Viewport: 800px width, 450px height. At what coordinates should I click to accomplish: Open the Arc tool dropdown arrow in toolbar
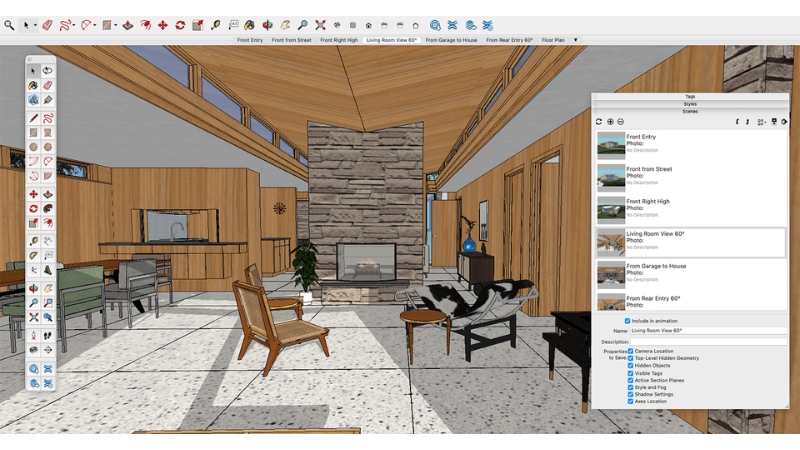95,25
